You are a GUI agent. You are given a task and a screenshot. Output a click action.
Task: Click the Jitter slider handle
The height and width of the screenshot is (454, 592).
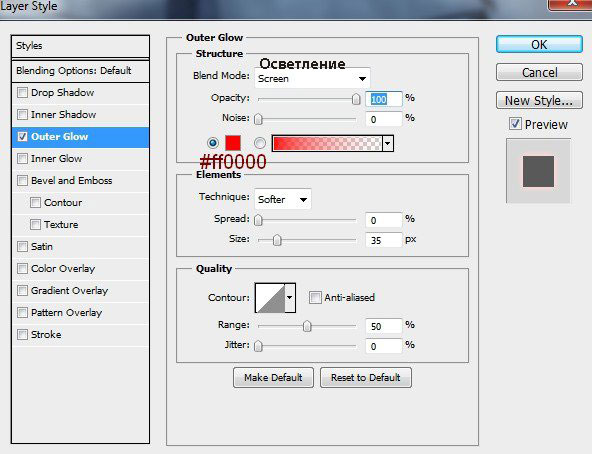pos(258,346)
